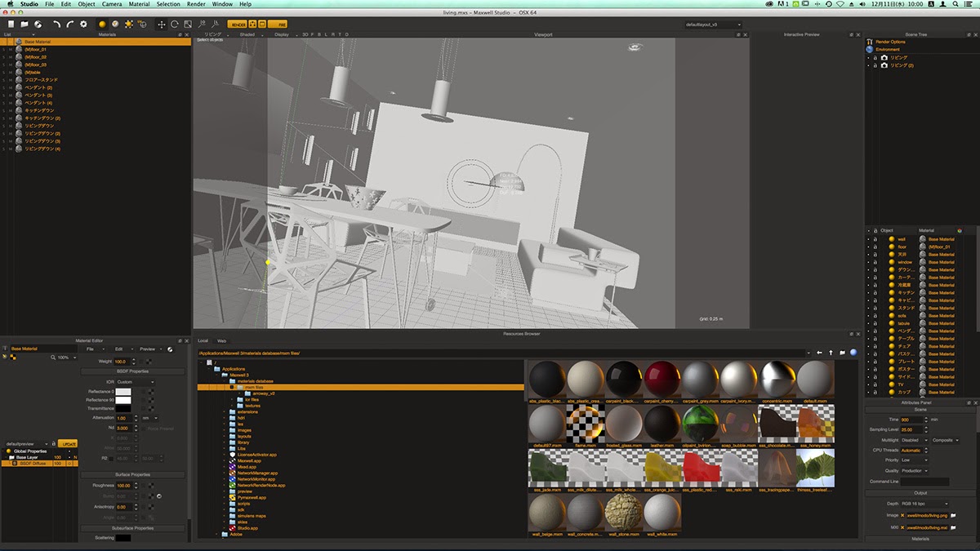Click the Transmittance black color swatch
The height and width of the screenshot is (551, 980).
(x=123, y=409)
